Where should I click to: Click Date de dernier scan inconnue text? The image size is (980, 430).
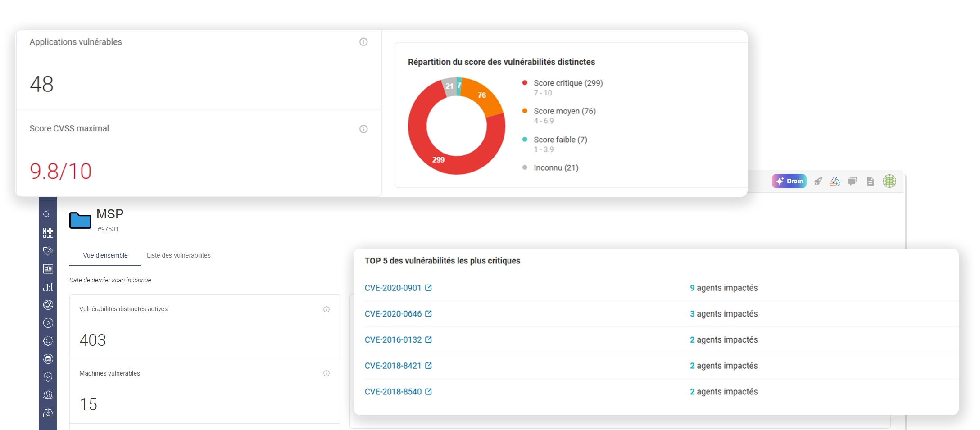(110, 280)
